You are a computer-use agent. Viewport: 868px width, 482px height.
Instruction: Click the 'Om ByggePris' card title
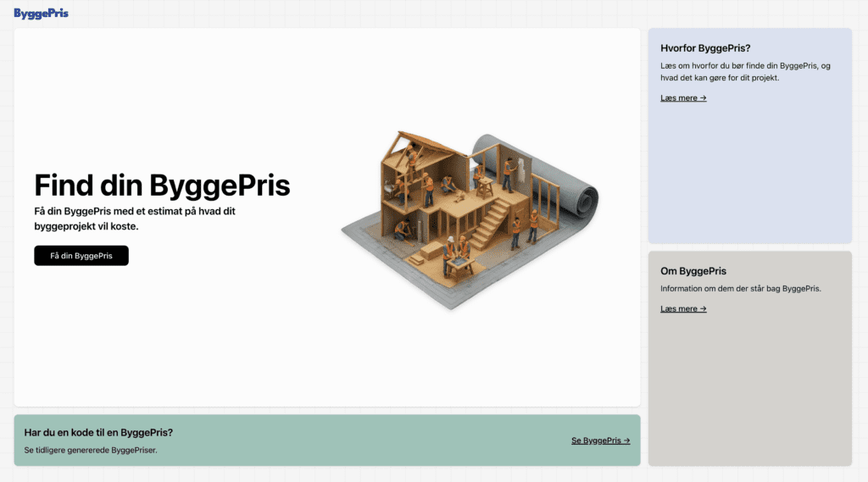693,271
